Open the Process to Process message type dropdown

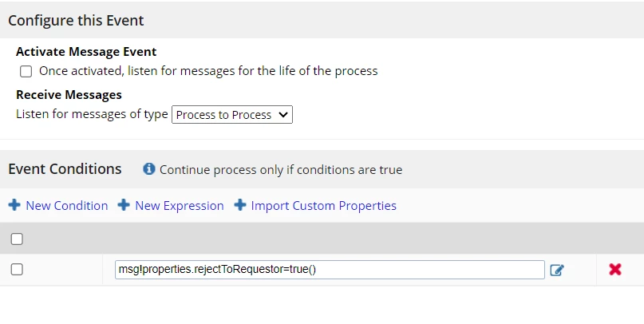tap(232, 115)
